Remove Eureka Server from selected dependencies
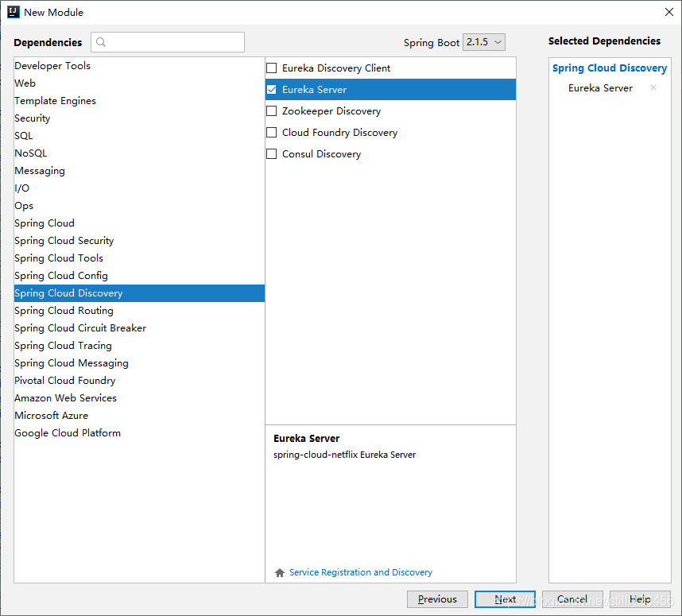Screen dimensions: 682x616 click(653, 88)
